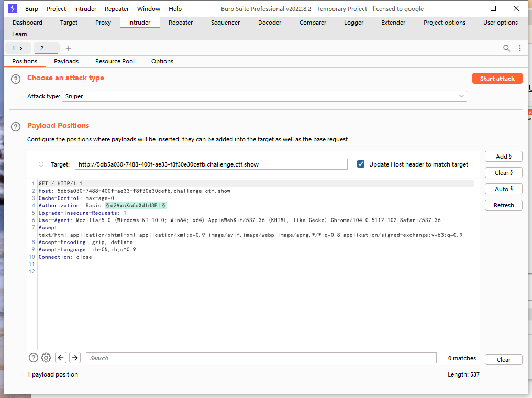Open the Help menu
The image size is (532, 398).
coord(175,9)
